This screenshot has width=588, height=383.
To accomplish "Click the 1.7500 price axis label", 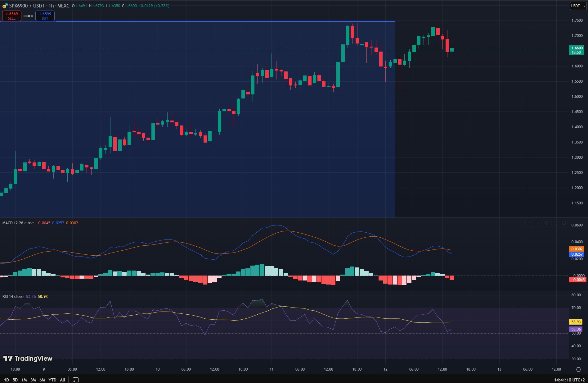I will click(x=577, y=21).
